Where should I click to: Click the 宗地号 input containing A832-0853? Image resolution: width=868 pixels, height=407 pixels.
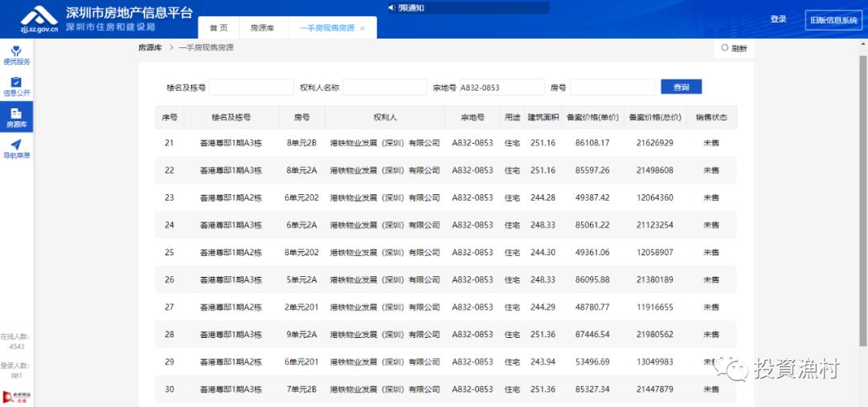[x=502, y=87]
